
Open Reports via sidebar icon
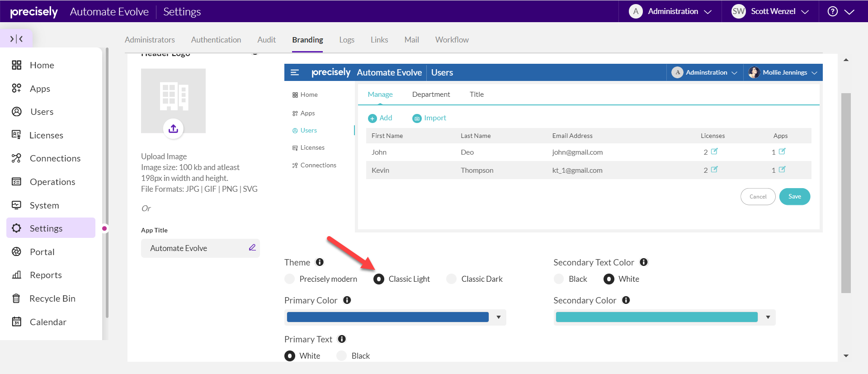tap(17, 275)
